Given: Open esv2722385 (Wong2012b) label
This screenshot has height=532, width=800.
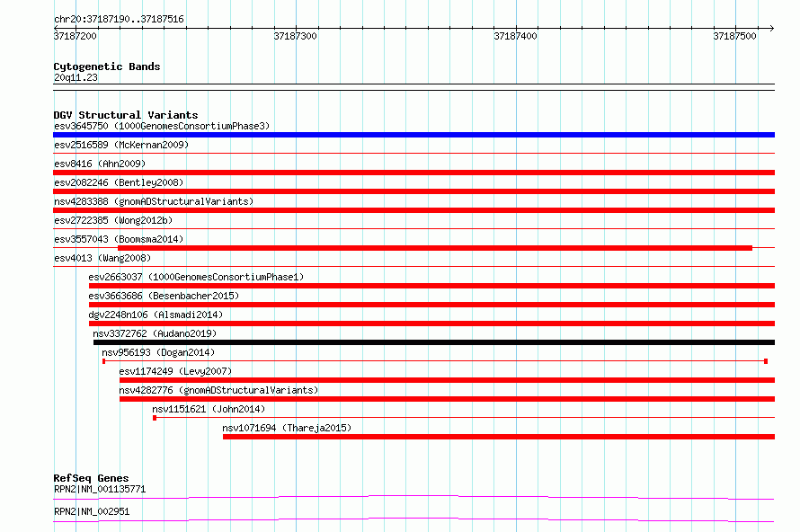Looking at the screenshot, I should (x=113, y=220).
